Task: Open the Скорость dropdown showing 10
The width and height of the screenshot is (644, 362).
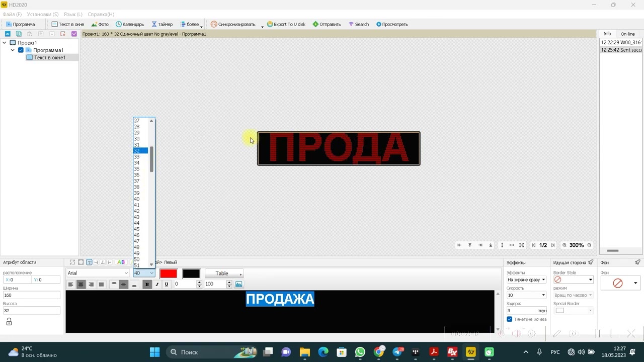Action: (526, 295)
